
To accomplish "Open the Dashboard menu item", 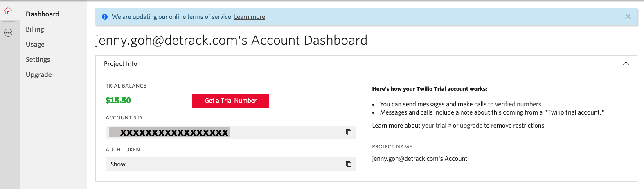I will pos(43,14).
